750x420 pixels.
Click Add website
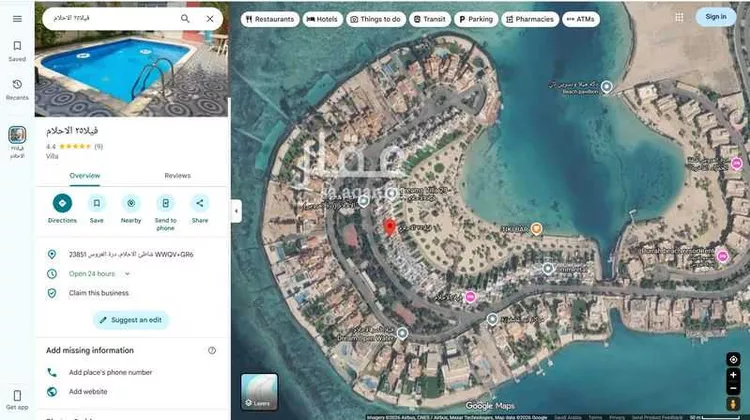click(88, 392)
